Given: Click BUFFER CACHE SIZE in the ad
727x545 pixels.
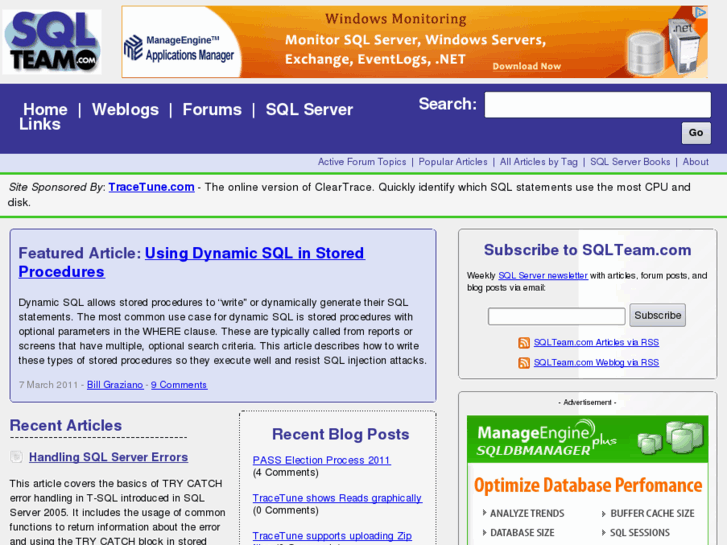Looking at the screenshot, I should point(652,513).
